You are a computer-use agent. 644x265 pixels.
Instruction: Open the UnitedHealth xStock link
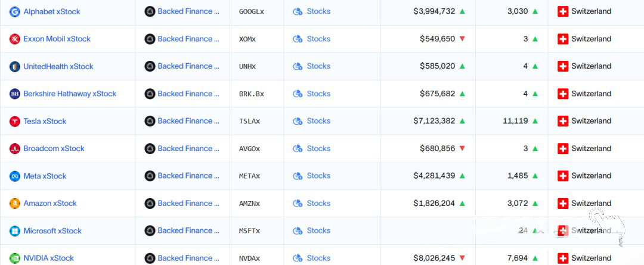[x=58, y=66]
